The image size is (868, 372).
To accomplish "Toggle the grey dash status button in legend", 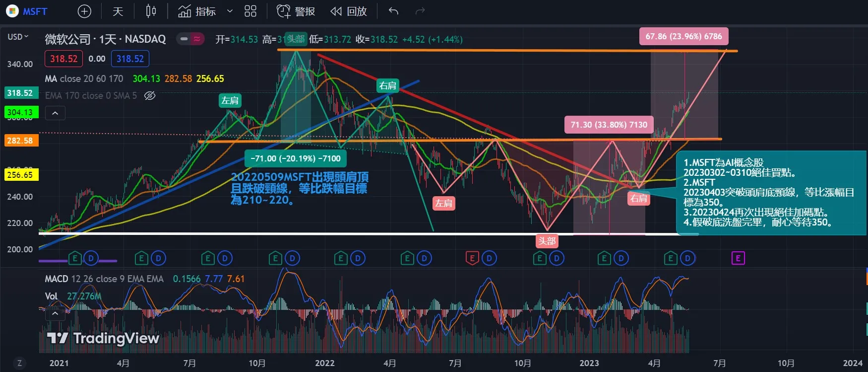I will (x=184, y=39).
